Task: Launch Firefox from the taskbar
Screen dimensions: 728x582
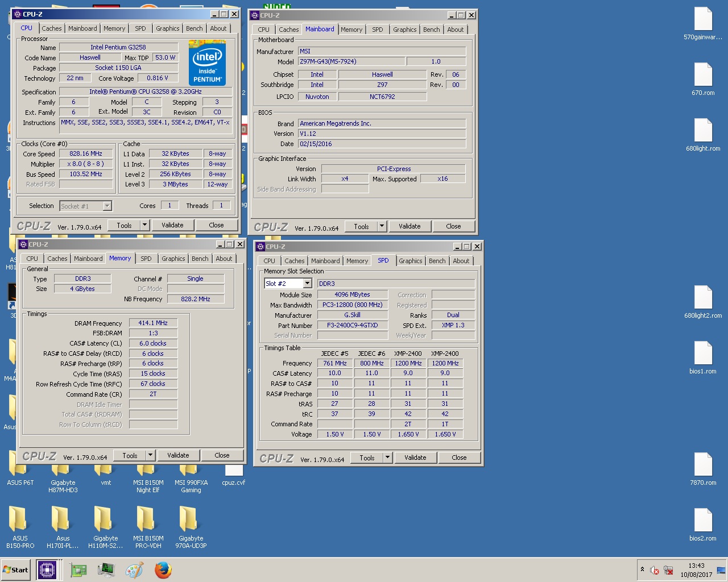Action: coord(163,570)
